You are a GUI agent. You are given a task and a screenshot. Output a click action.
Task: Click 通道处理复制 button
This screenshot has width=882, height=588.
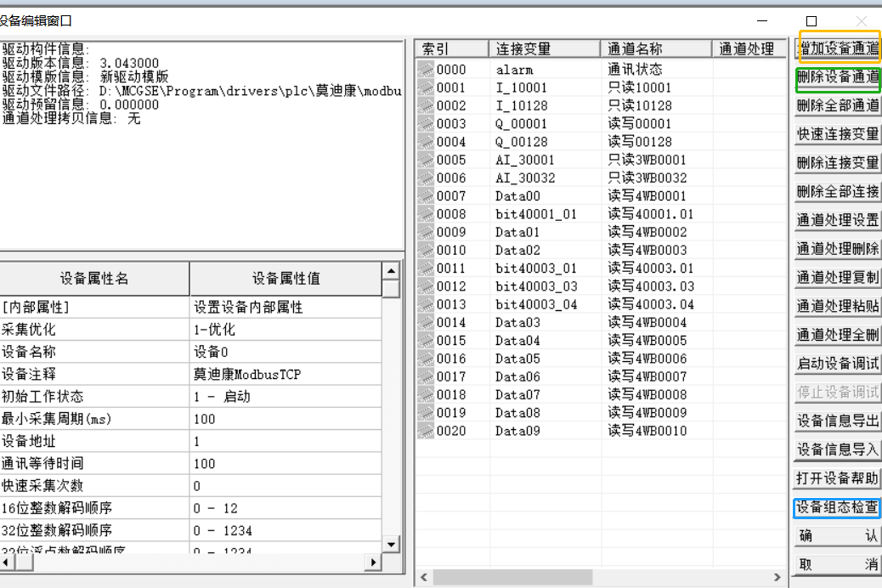[x=838, y=278]
